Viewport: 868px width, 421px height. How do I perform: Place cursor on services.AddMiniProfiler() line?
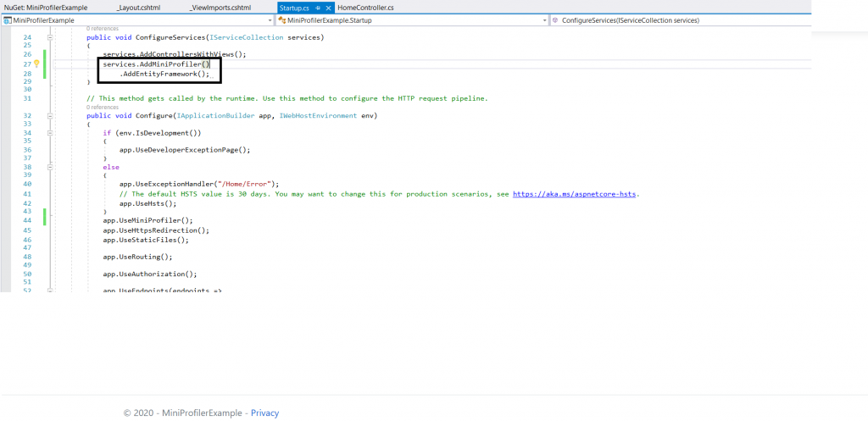[156, 64]
